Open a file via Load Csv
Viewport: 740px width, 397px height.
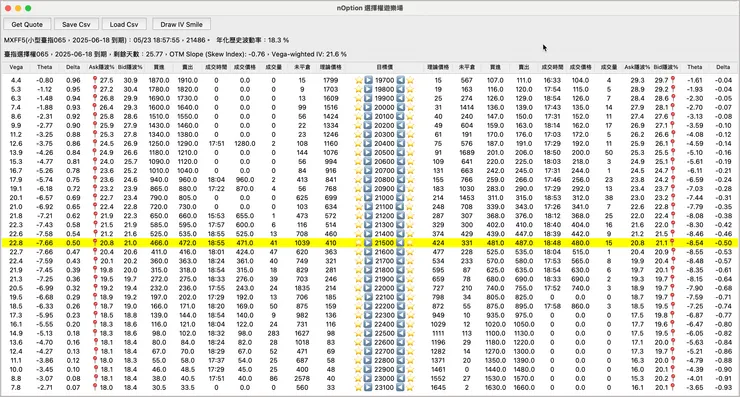click(x=124, y=24)
